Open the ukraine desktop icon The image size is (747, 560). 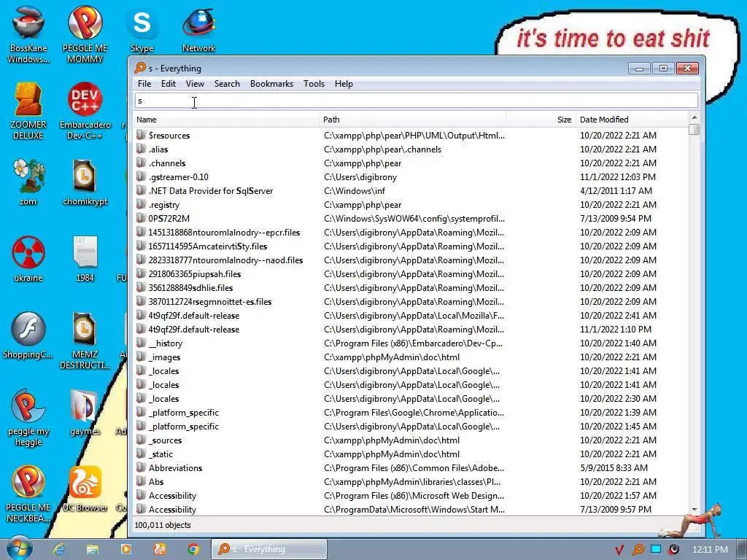28,259
